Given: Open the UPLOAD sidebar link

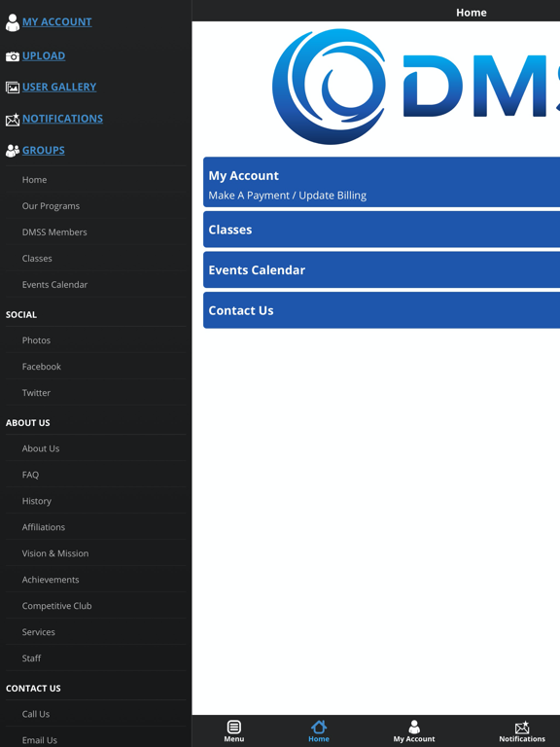Looking at the screenshot, I should pyautogui.click(x=44, y=55).
